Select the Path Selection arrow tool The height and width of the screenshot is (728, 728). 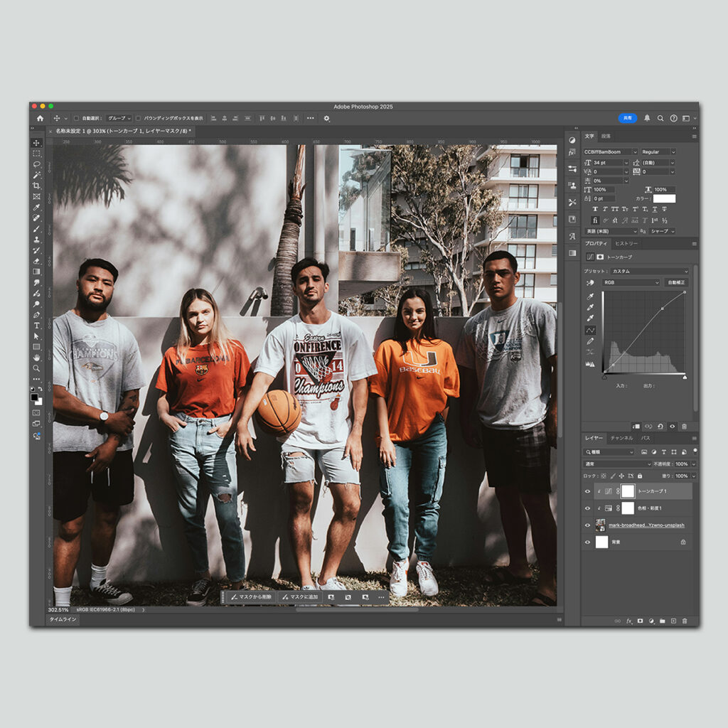tap(36, 336)
